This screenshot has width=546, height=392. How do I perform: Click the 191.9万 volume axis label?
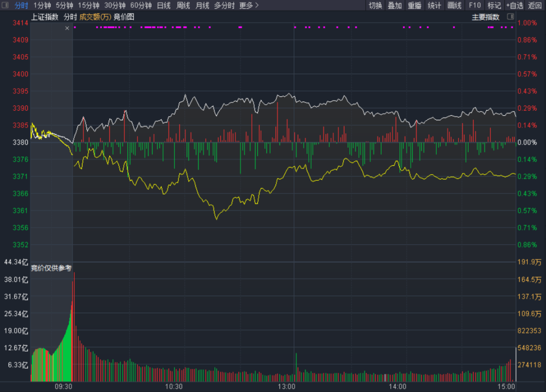pos(529,262)
